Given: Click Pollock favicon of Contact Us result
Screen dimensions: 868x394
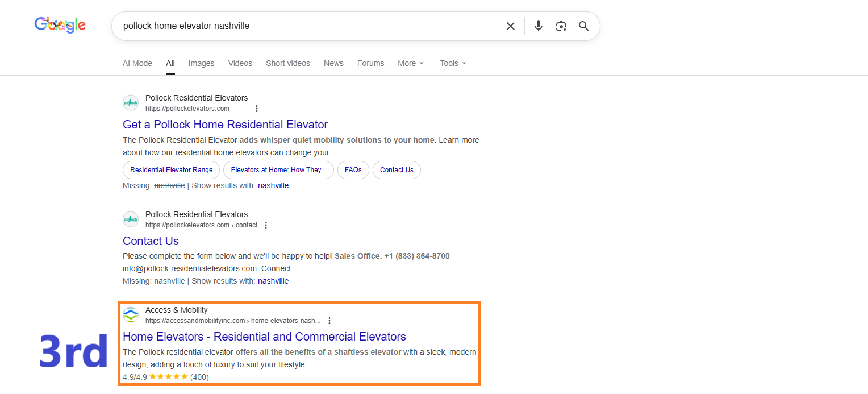Looking at the screenshot, I should point(131,219).
